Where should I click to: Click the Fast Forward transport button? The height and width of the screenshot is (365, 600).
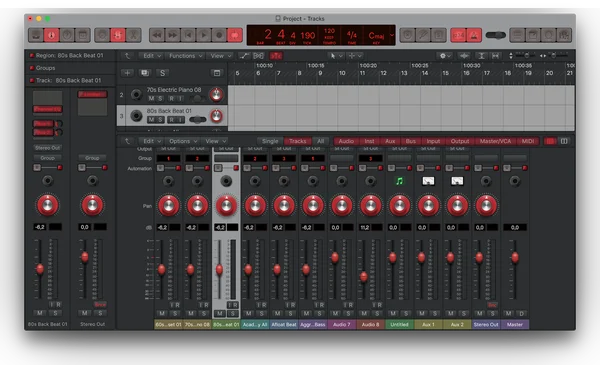point(173,35)
